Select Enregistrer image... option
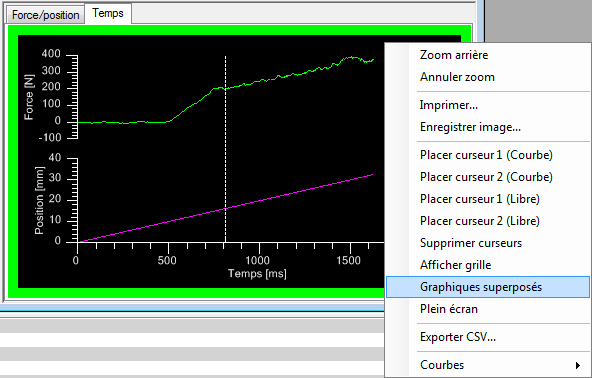This screenshot has width=592, height=378. click(x=487, y=127)
